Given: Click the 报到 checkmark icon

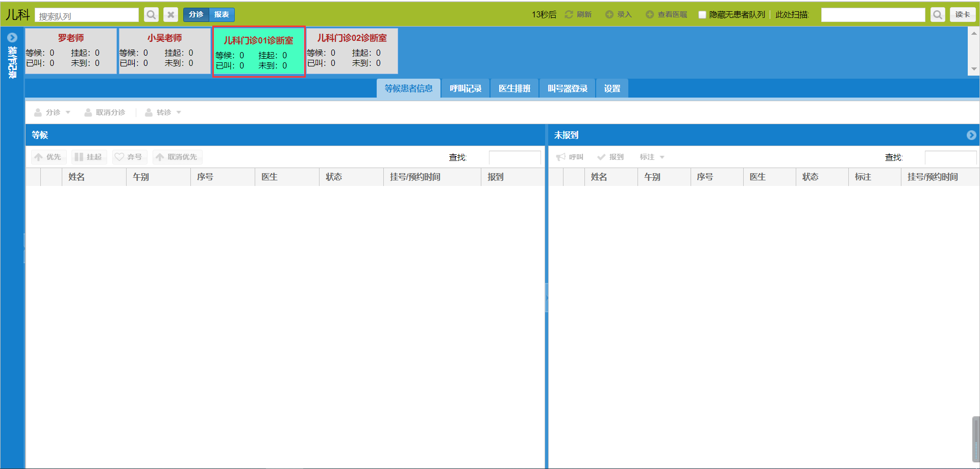Looking at the screenshot, I should (601, 157).
